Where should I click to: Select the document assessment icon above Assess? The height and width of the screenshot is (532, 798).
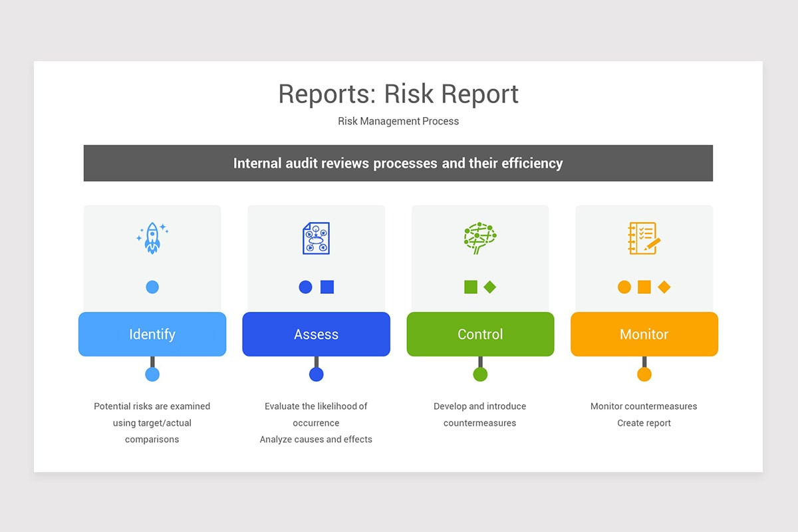(316, 238)
